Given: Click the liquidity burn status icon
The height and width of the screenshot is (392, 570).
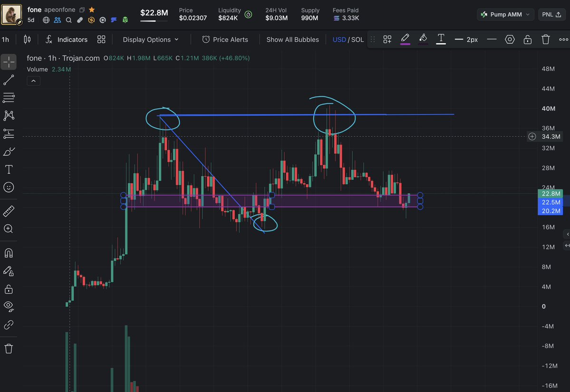Looking at the screenshot, I should click(248, 15).
